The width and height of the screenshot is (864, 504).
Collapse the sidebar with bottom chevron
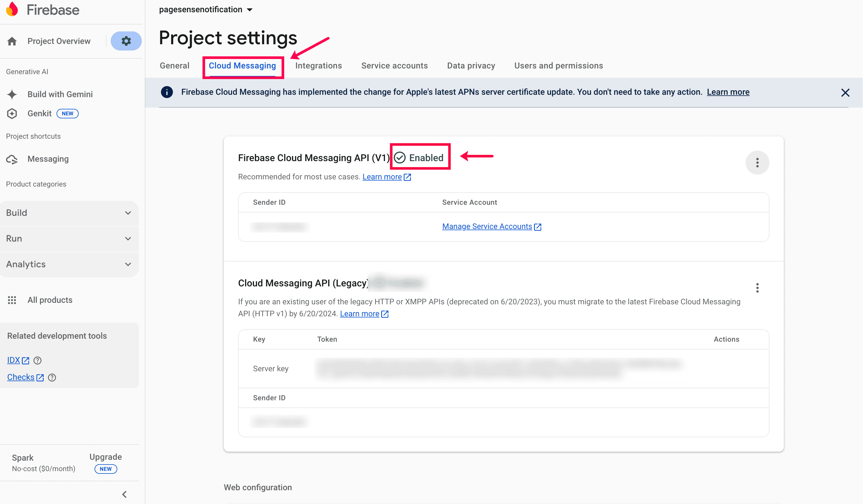coord(124,494)
